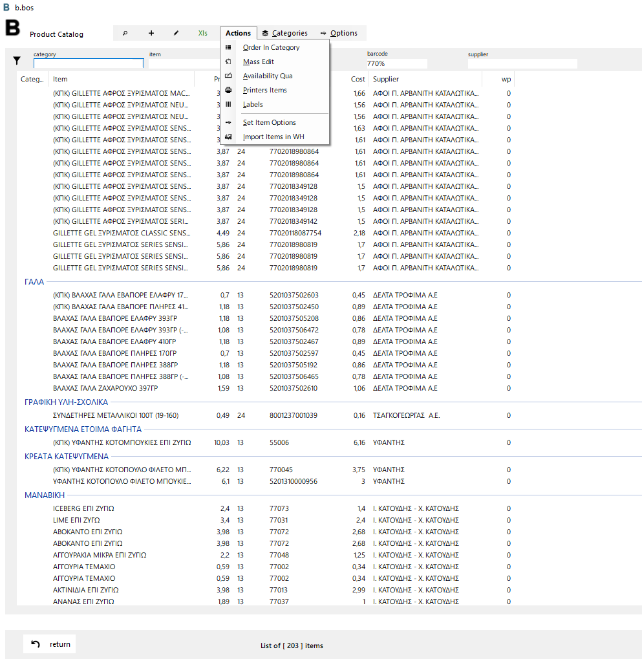This screenshot has width=642, height=672.
Task: Click the Order In Category list icon
Action: coord(228,48)
